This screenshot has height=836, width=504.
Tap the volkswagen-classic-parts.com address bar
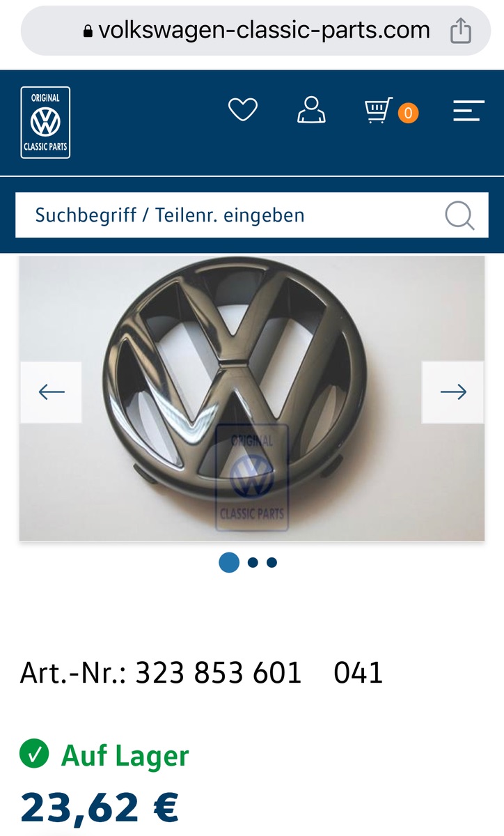tap(255, 31)
